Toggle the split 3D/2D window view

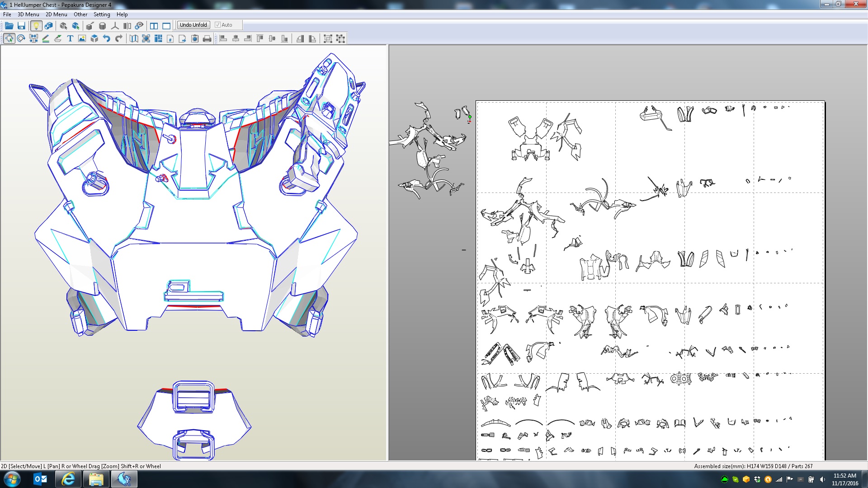(x=154, y=26)
